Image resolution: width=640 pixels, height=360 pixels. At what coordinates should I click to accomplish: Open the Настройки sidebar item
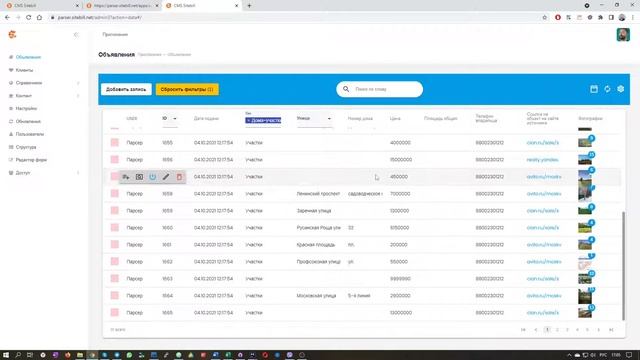tap(26, 109)
